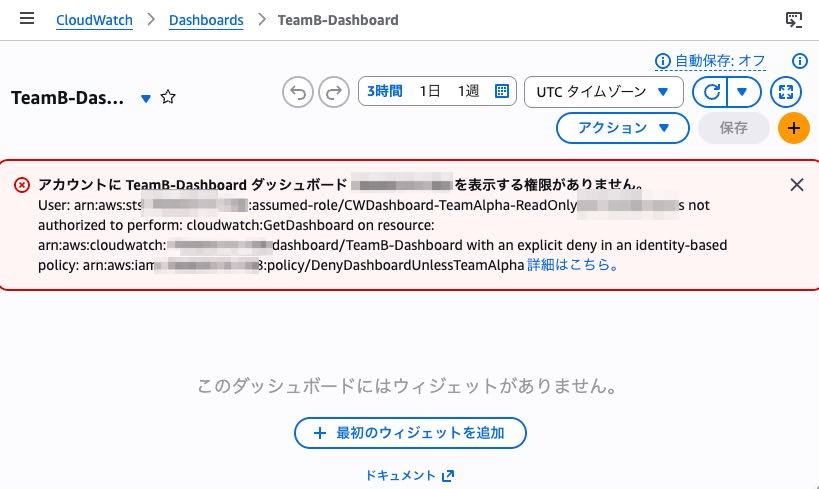Image resolution: width=819 pixels, height=489 pixels.
Task: Refresh the dashboard with the refresh icon
Action: point(710,92)
